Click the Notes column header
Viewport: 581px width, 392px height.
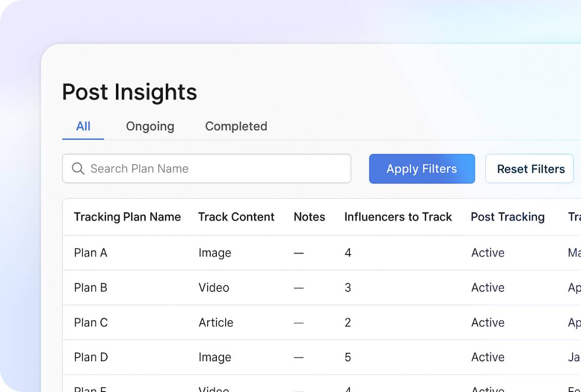[x=309, y=217]
